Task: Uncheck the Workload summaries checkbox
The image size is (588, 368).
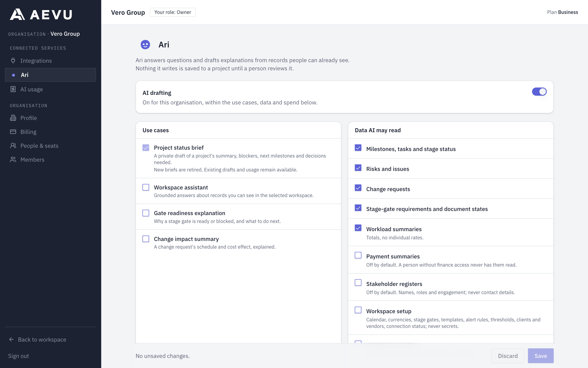Action: pyautogui.click(x=358, y=228)
